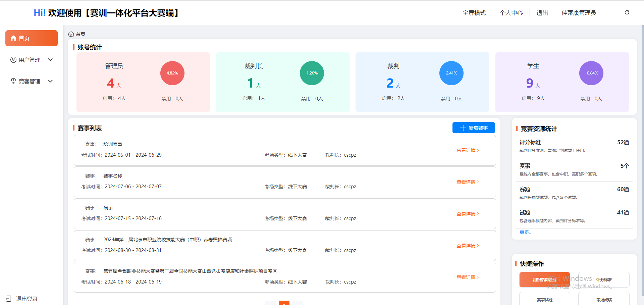Click the 试题 41道 resource row
644x305 pixels.
coord(574,216)
